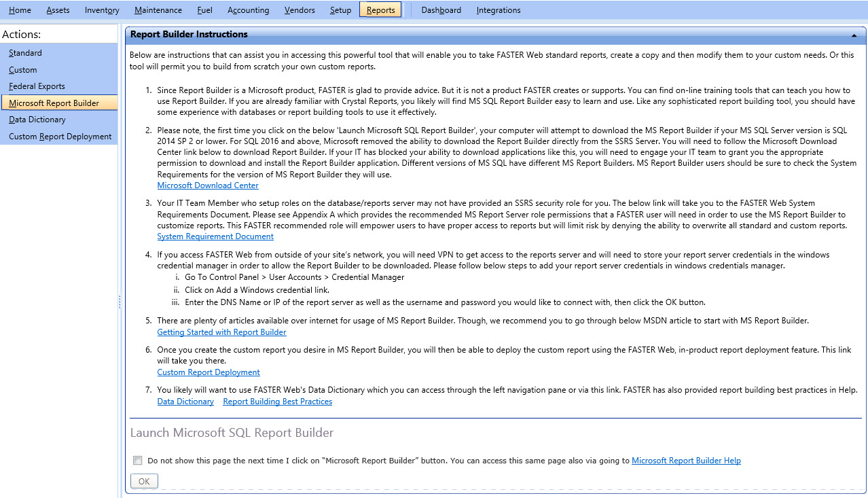Image resolution: width=868 pixels, height=498 pixels.
Task: Click the left pane splitter handle
Action: pyautogui.click(x=120, y=302)
